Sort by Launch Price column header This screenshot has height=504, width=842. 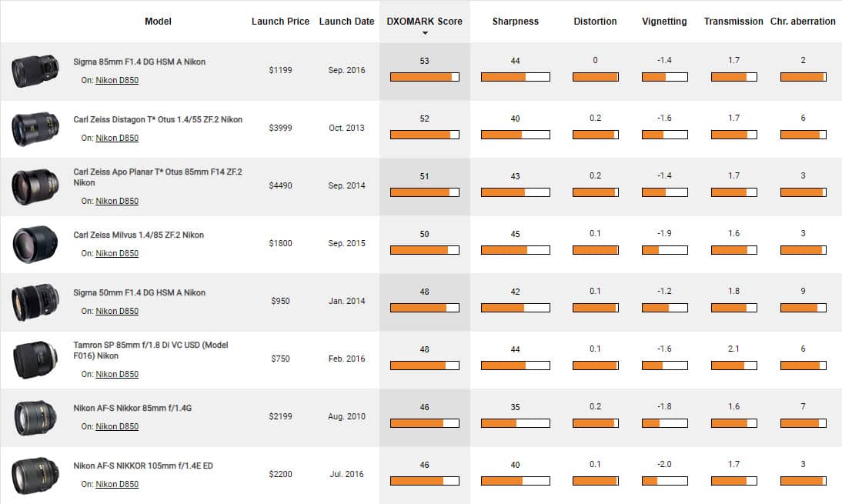279,22
